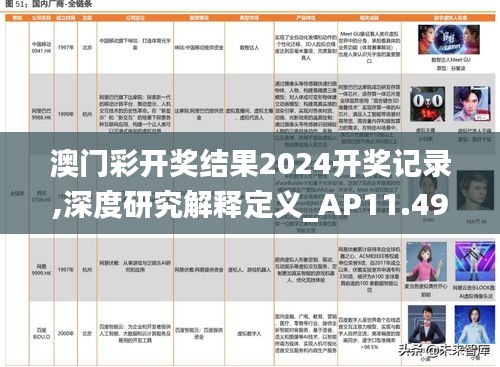Click the 数智达人 cell in 中国移动 row
This screenshot has width=500, height=367.
249,47
